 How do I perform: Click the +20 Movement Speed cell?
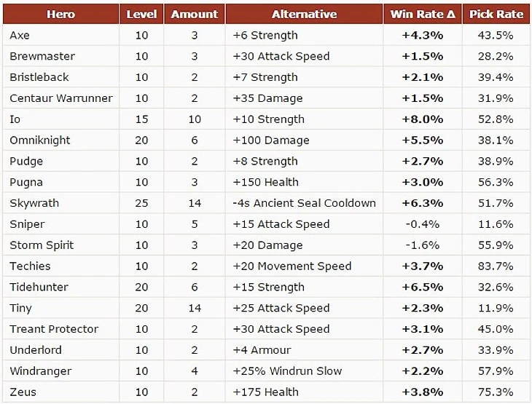pos(292,266)
